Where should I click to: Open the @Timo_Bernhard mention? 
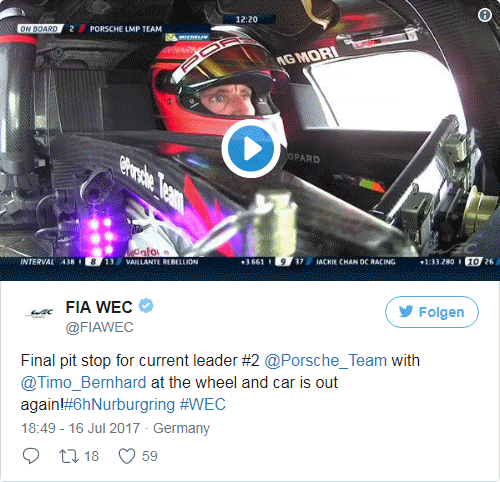tap(83, 383)
